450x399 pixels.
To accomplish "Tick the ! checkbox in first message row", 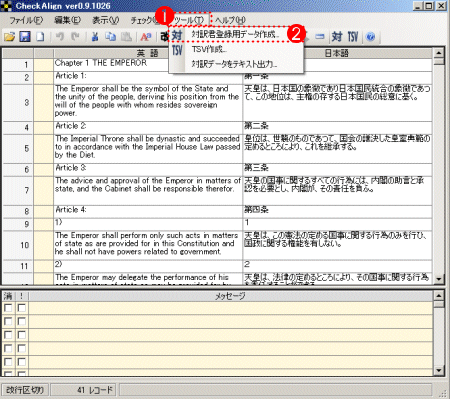I will click(x=22, y=308).
